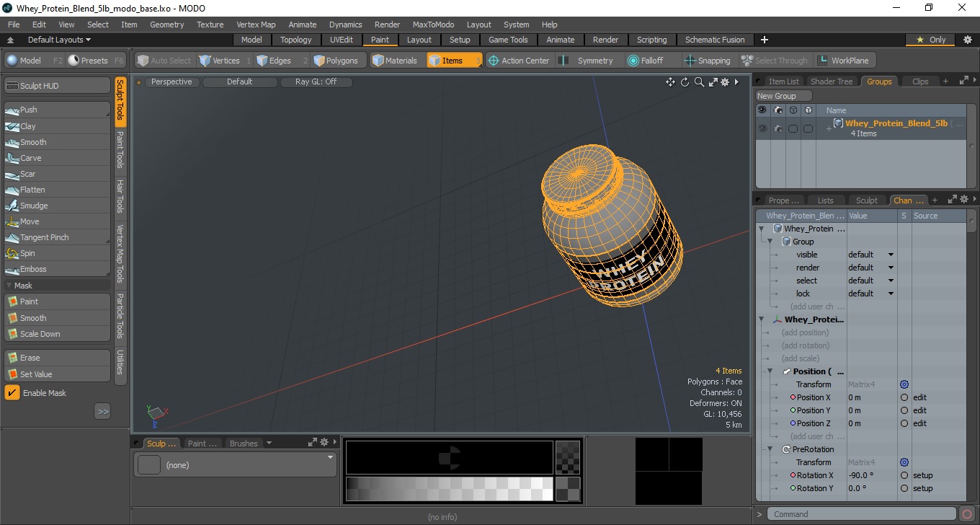The height and width of the screenshot is (525, 980).
Task: Switch to the UVEdit layout tab
Action: tap(342, 40)
